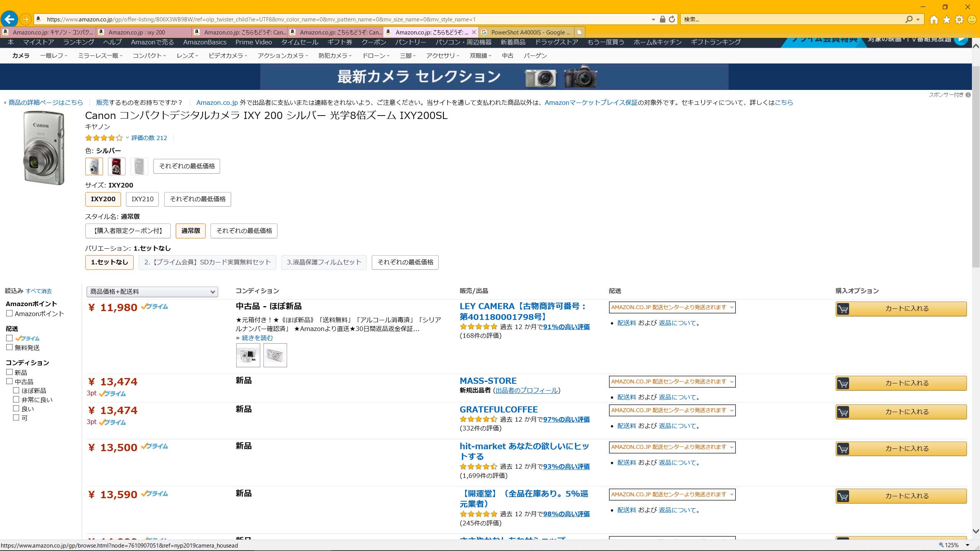Select 【購入者限定クーポン付】 style
The height and width of the screenshot is (551, 980).
pos(128,231)
